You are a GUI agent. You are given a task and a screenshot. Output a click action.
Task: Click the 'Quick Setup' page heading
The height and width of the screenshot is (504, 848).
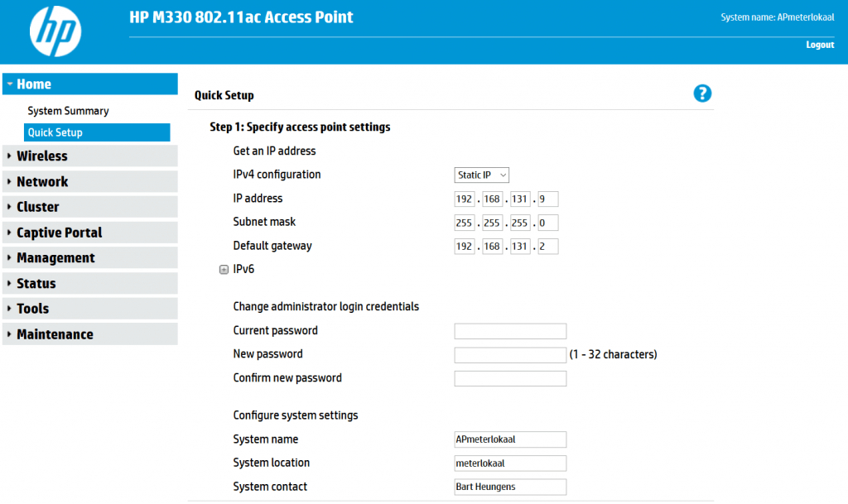(x=224, y=96)
